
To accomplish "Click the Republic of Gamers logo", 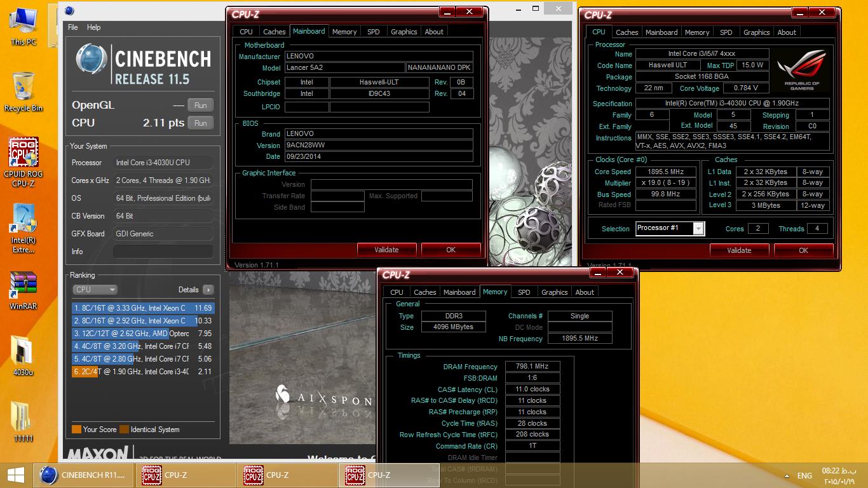I will click(802, 70).
